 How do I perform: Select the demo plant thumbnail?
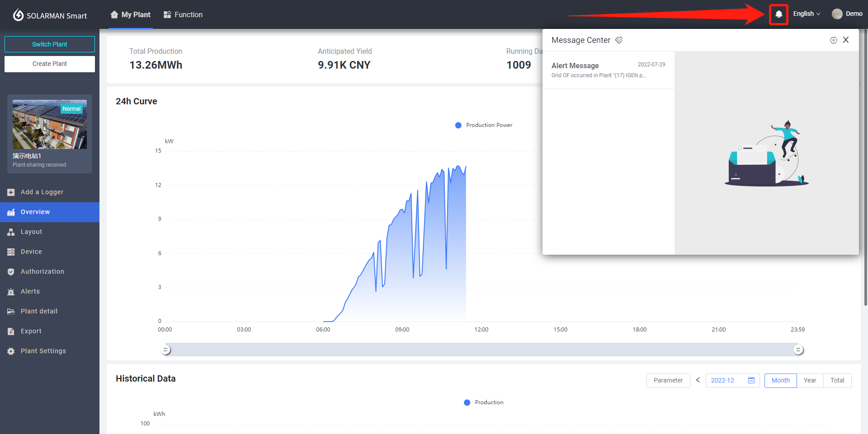pyautogui.click(x=50, y=124)
